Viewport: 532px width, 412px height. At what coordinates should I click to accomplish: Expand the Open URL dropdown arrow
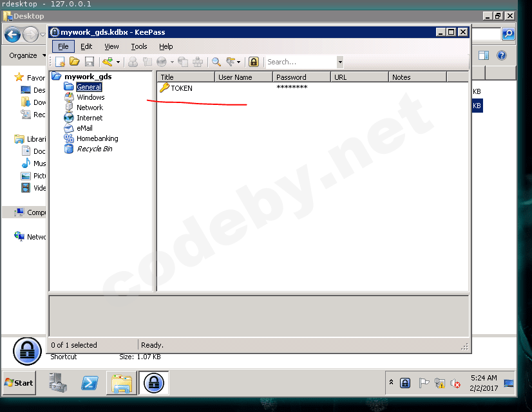[172, 62]
